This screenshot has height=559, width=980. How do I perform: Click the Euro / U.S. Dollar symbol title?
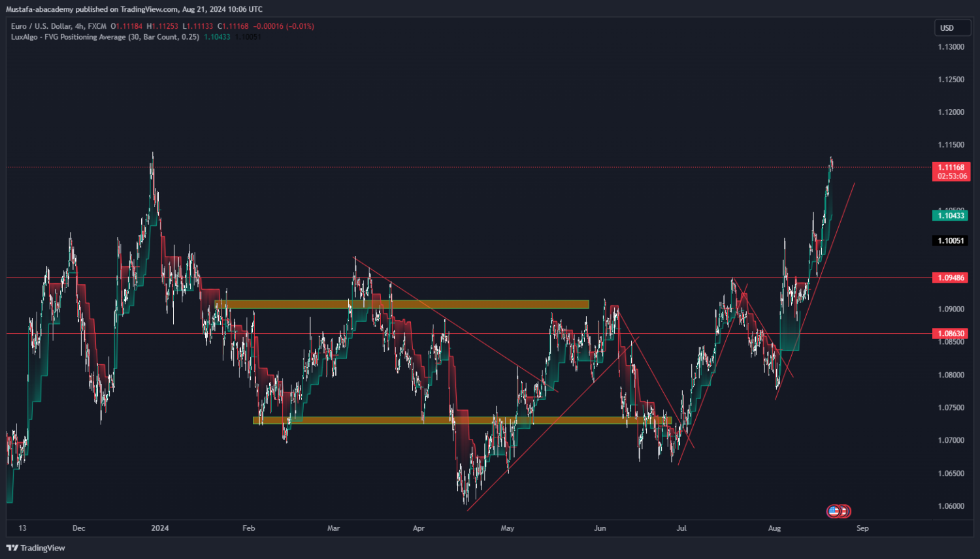coord(58,26)
